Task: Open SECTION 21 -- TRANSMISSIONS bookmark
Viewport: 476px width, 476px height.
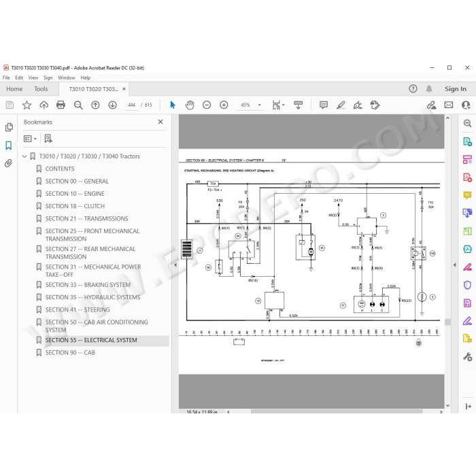Action: [86, 218]
